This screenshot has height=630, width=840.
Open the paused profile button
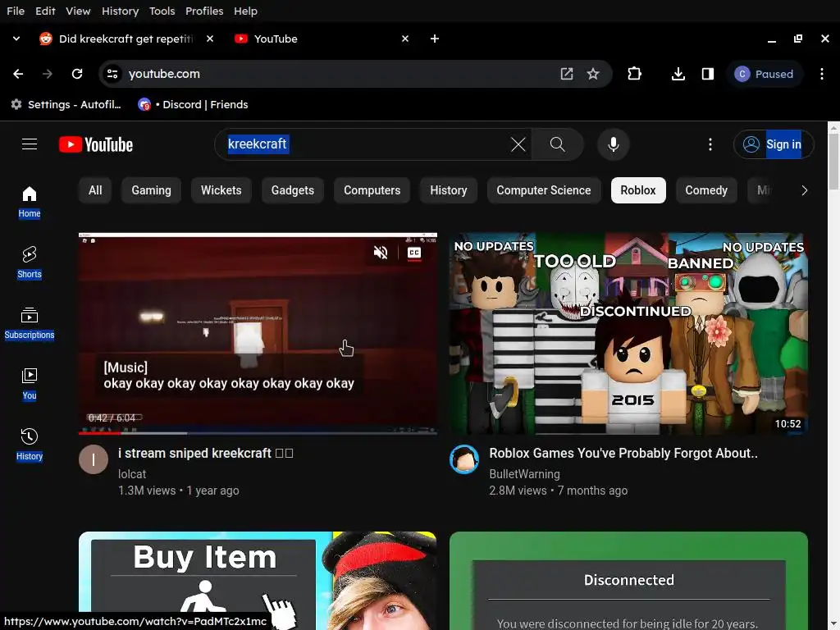point(765,74)
